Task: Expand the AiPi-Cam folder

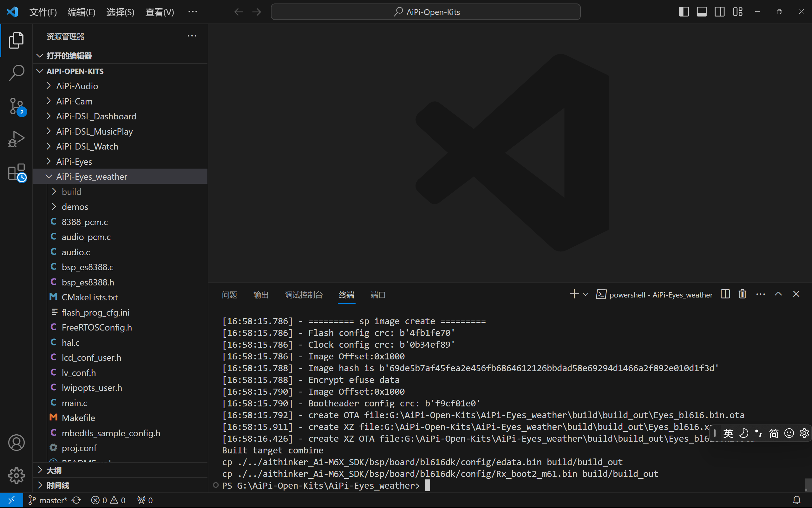Action: point(120,101)
